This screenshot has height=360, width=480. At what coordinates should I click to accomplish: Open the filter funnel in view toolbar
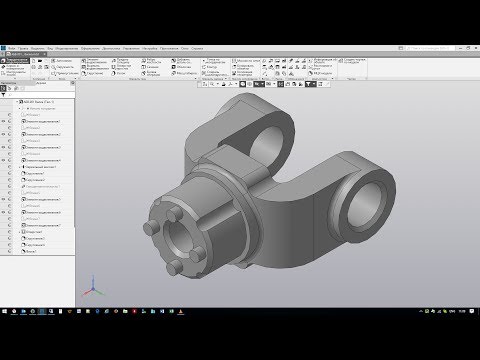[x=308, y=84]
